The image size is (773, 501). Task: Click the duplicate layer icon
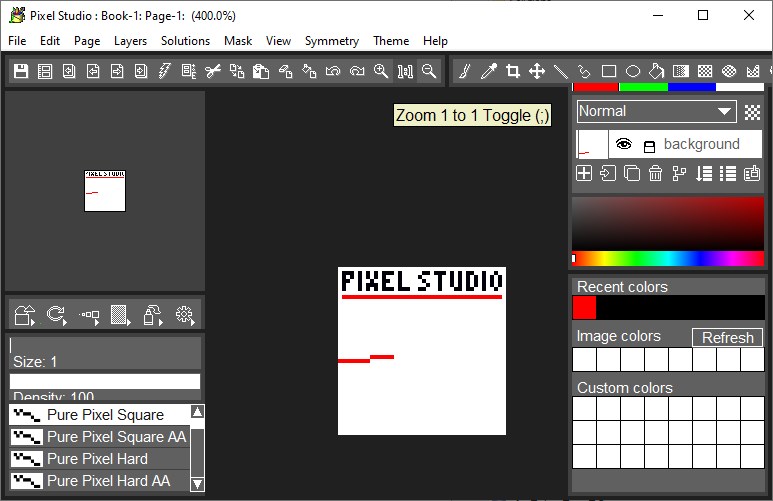coord(632,174)
